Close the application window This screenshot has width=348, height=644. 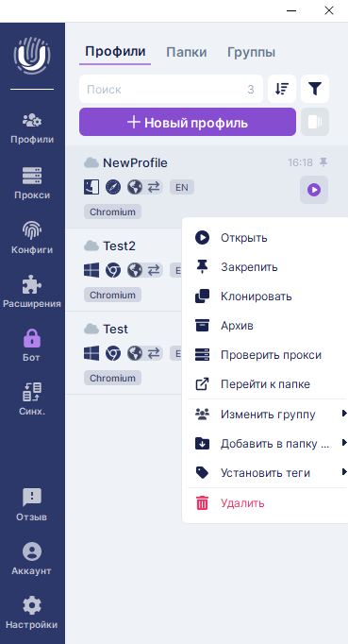tap(329, 10)
